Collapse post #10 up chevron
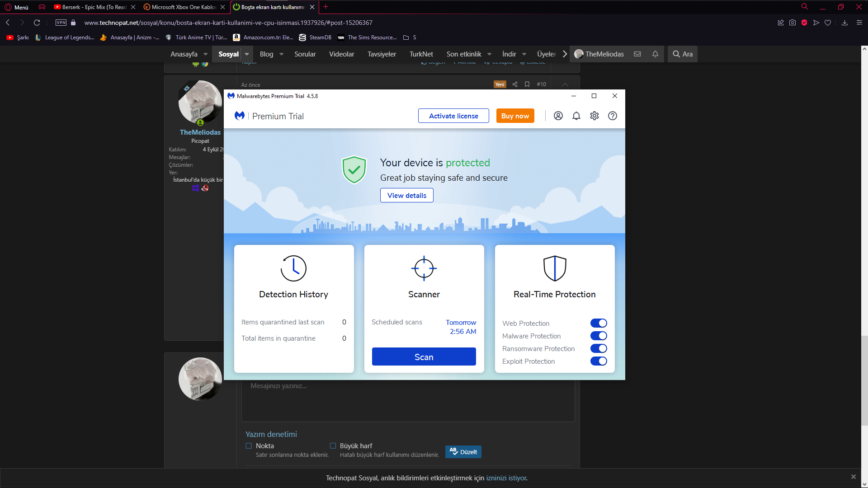The height and width of the screenshot is (488, 868). 565,84
